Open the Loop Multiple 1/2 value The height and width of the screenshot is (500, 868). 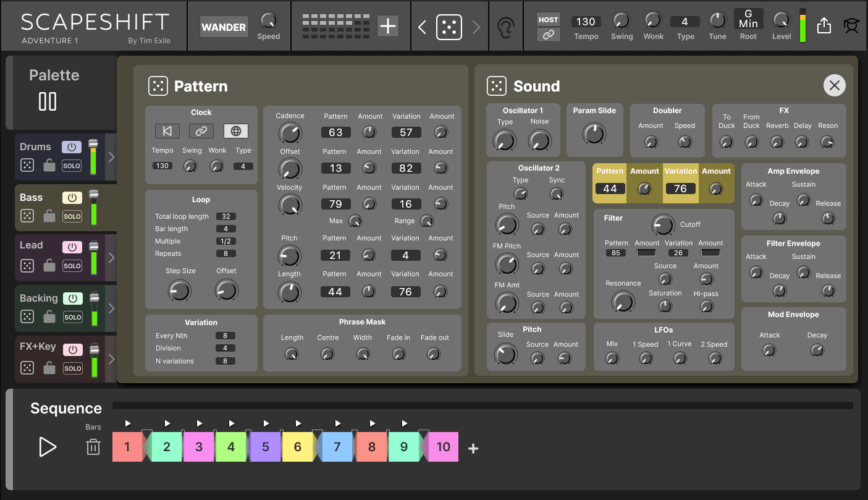(225, 241)
